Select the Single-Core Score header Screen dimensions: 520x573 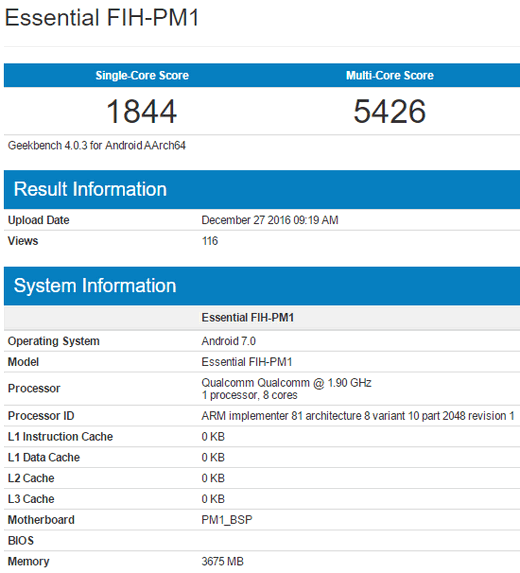[x=142, y=75]
